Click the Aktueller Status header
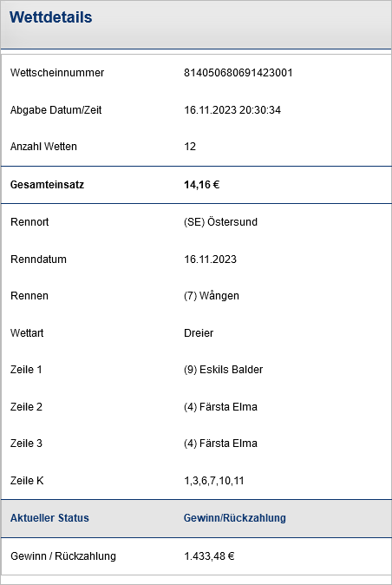392x585 pixels. point(49,518)
